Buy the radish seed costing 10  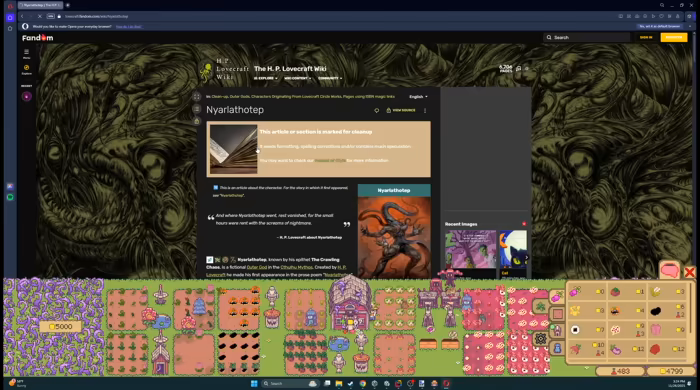[587, 349]
